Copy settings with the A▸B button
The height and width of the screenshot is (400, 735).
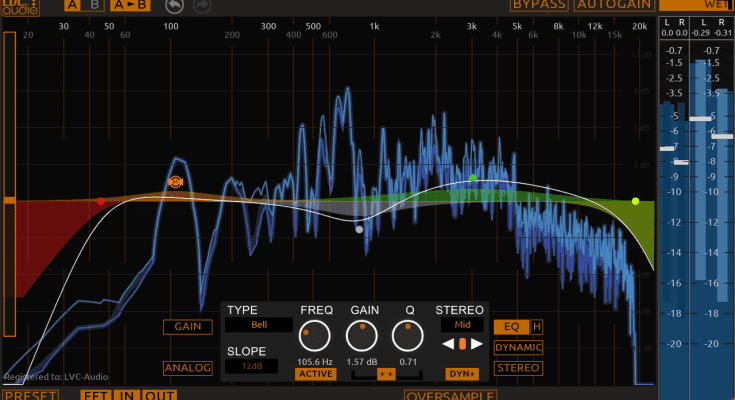click(x=131, y=5)
